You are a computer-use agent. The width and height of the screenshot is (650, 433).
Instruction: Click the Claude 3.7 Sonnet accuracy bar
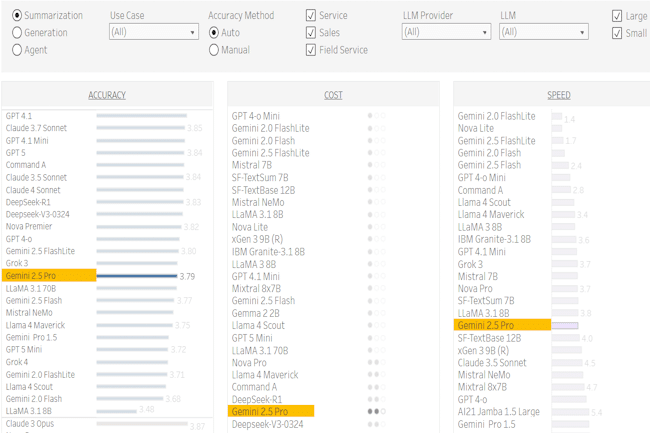[x=141, y=128]
